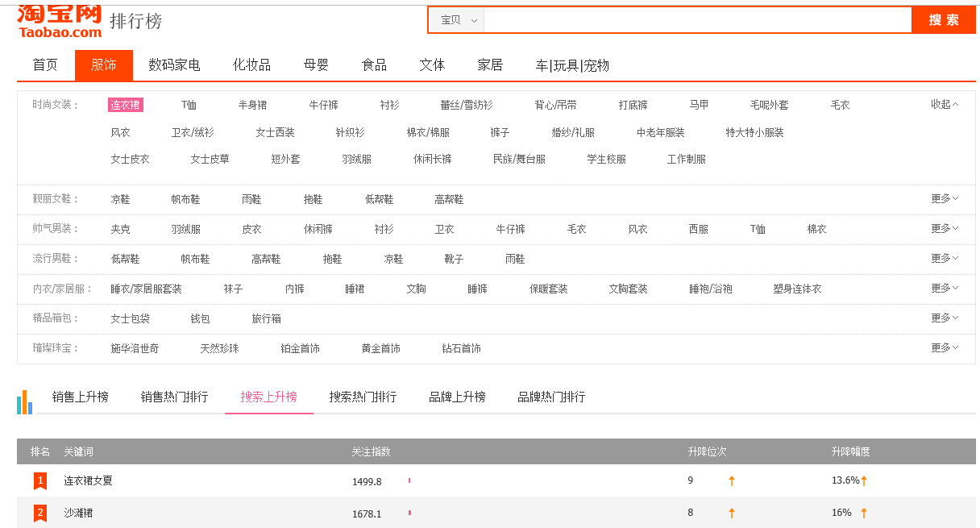Click the 沙滩裙 attention index bar

click(409, 513)
